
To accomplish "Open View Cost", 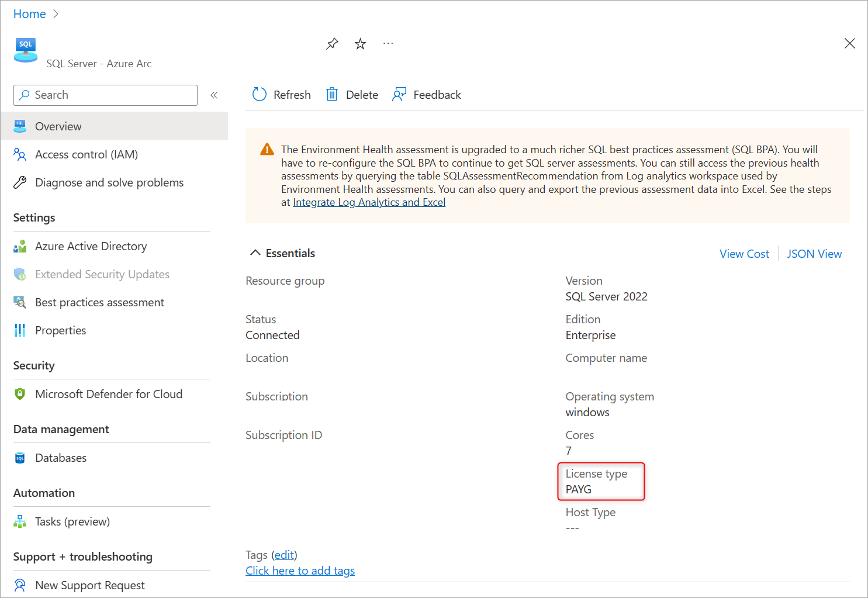I will coord(744,253).
